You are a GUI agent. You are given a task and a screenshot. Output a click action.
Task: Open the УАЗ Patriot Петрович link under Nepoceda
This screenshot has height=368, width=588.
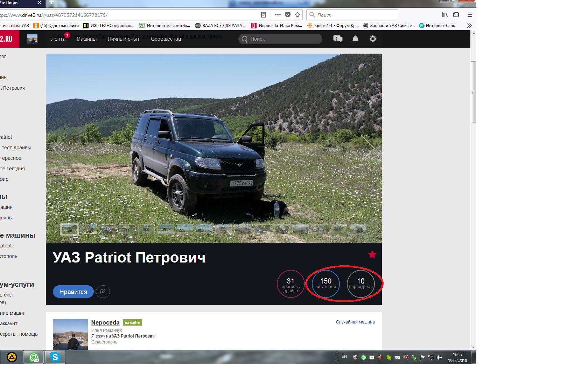coord(133,336)
